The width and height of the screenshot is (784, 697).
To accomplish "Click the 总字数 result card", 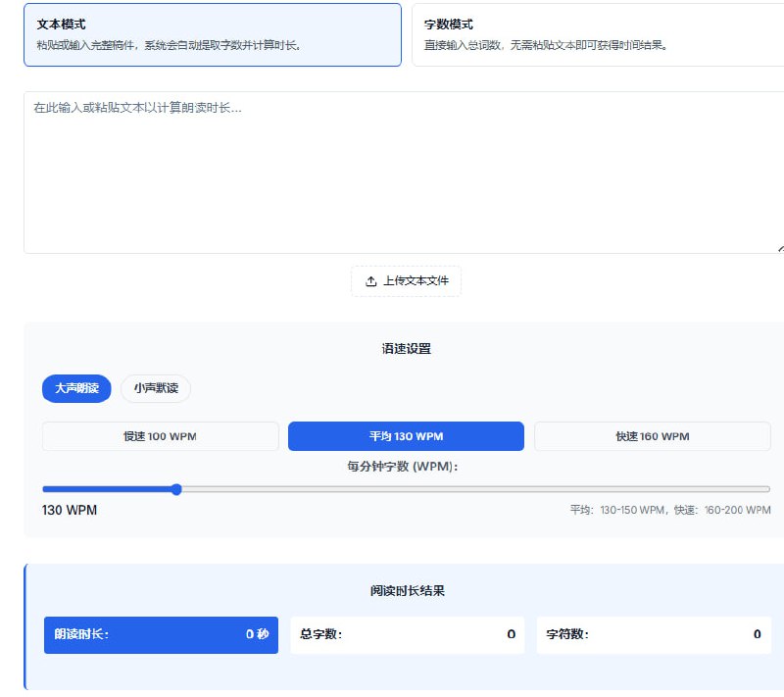I will pyautogui.click(x=407, y=634).
